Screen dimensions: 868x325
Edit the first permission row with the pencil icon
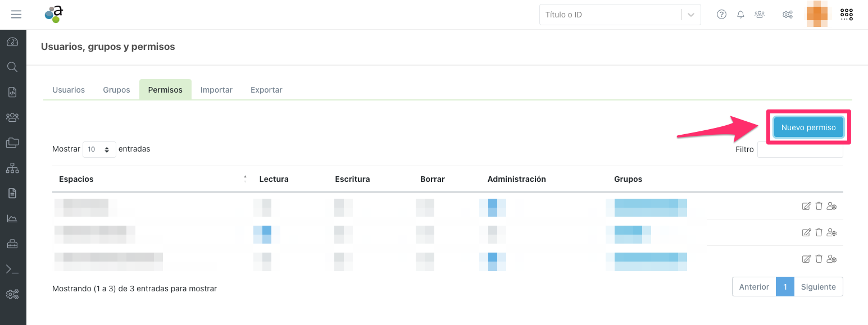pos(806,206)
